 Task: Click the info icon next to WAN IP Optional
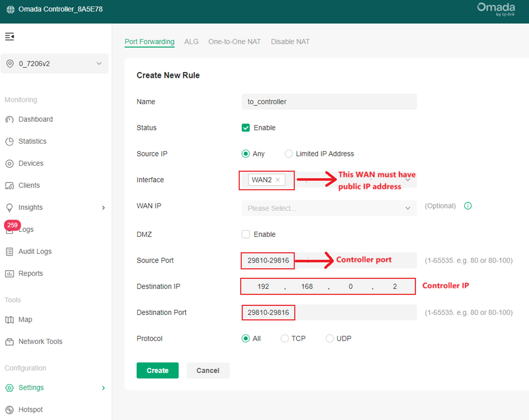click(x=468, y=206)
